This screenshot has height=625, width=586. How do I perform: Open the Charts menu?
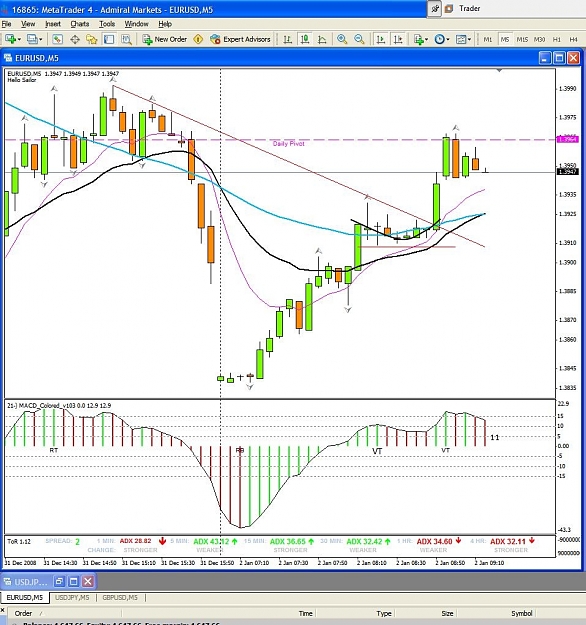80,24
